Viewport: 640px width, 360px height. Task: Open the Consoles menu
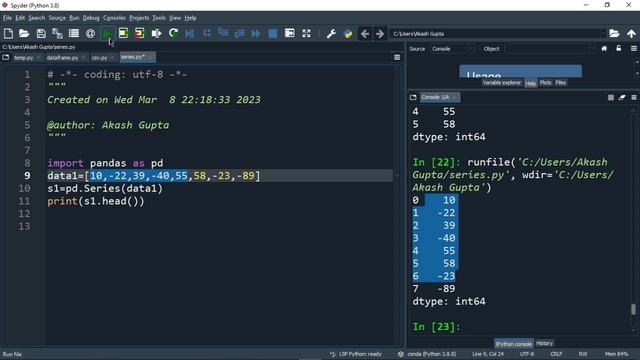114,18
